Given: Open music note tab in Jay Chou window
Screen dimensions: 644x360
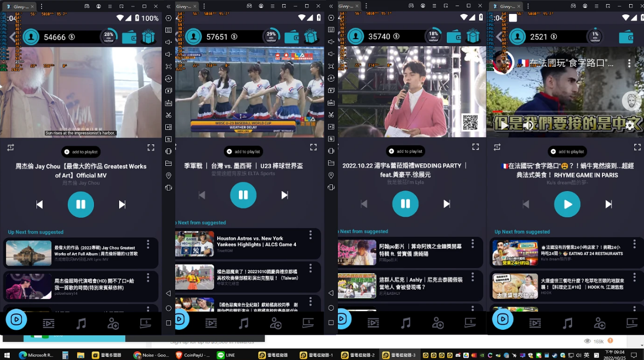Looking at the screenshot, I should 81,324.
